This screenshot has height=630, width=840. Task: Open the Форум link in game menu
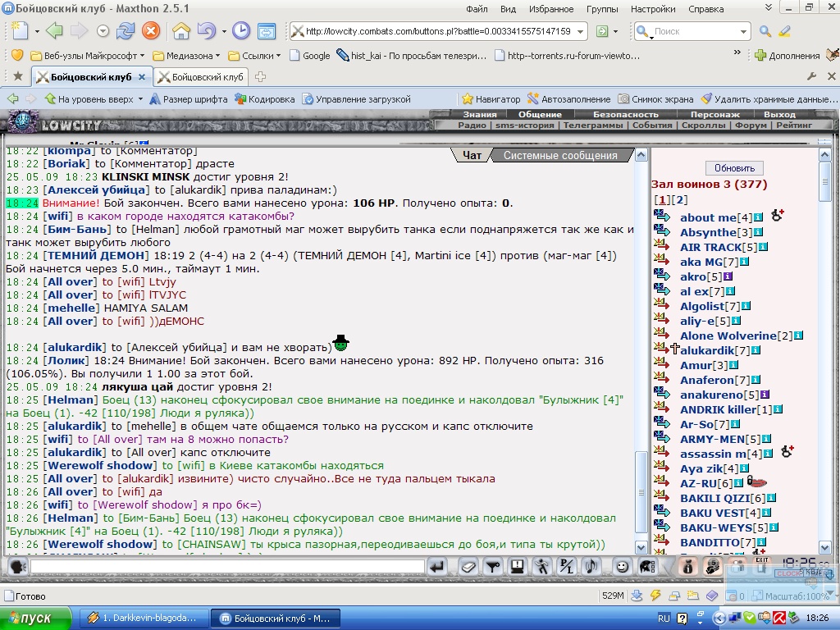point(751,125)
